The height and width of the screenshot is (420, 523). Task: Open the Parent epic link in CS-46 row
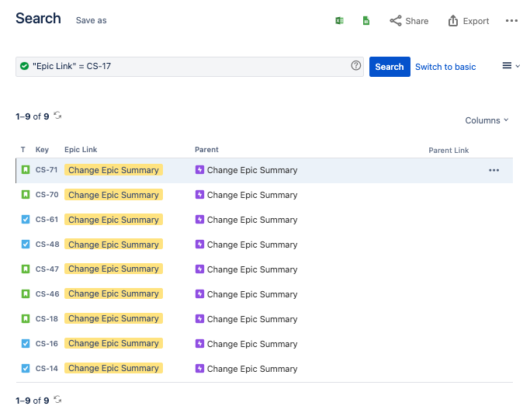point(252,294)
